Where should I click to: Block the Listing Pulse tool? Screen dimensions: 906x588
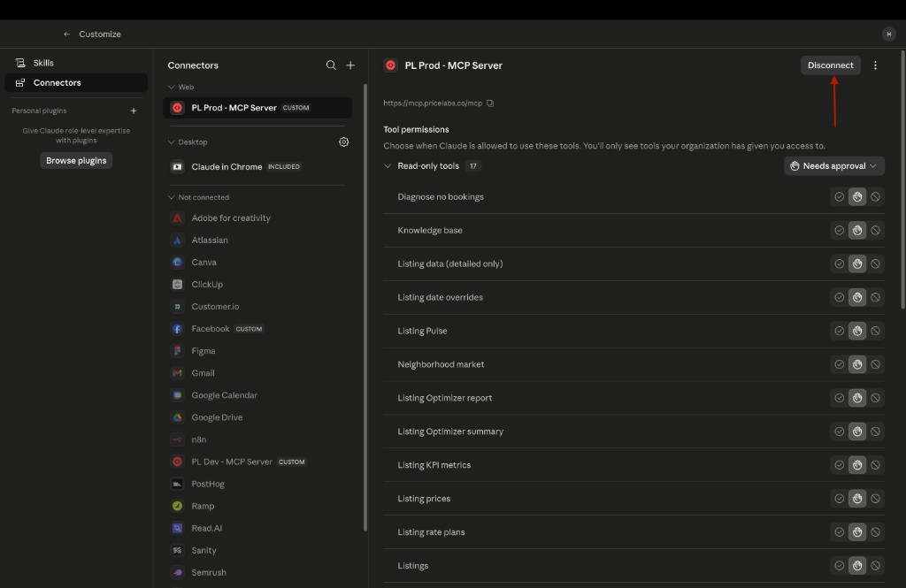(x=875, y=331)
